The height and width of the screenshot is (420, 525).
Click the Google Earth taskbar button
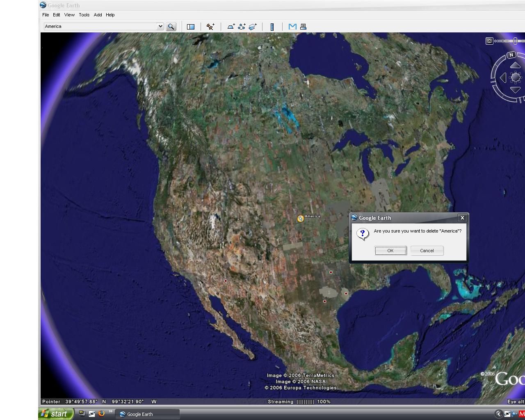tap(147, 414)
